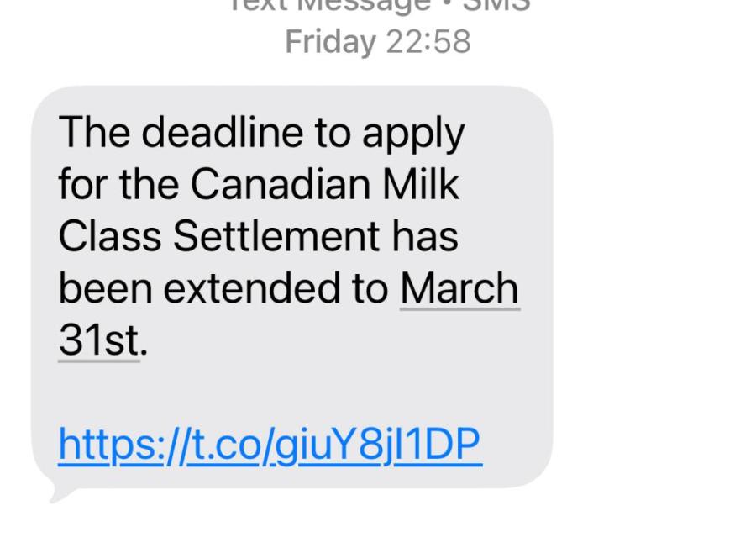Image resolution: width=756 pixels, height=553 pixels.
Task: Click the "22:58" time text
Action: pyautogui.click(x=428, y=41)
